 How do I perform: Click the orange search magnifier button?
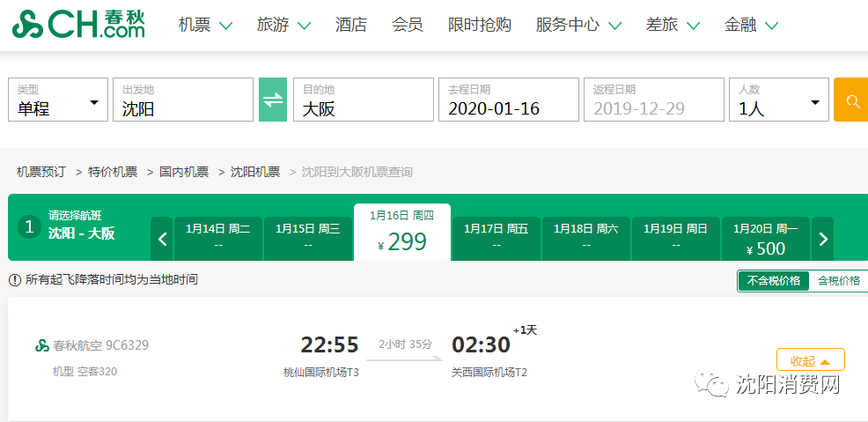click(x=851, y=100)
